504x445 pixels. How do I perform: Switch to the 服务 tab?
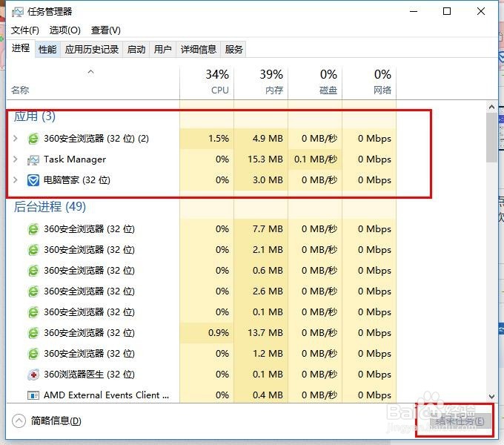point(233,50)
